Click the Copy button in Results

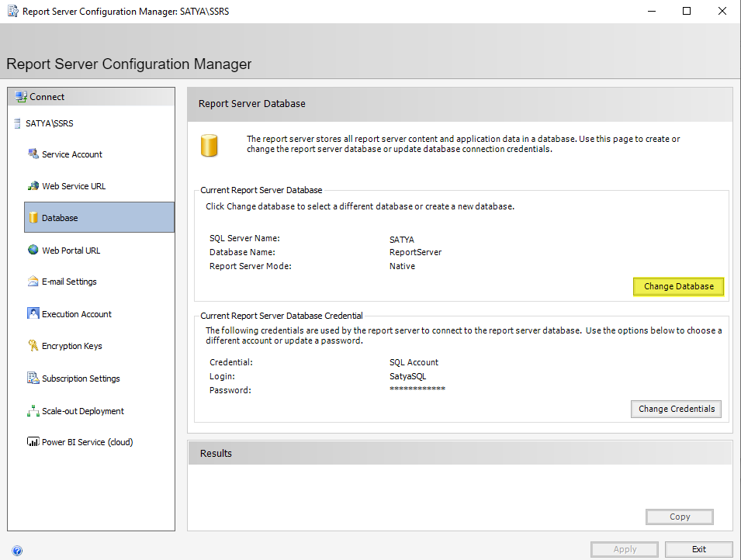(x=679, y=517)
